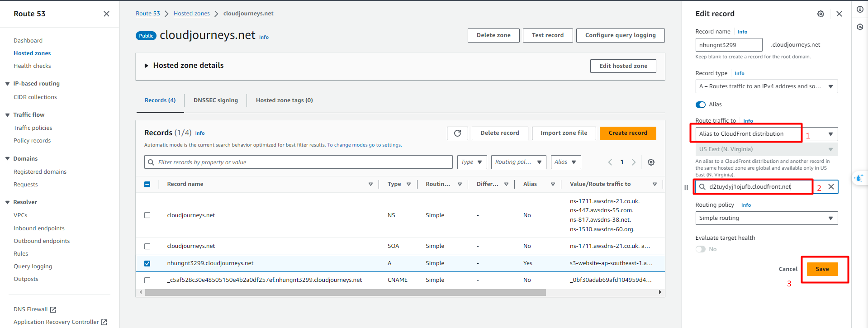Open the Alias filter dropdown

(x=566, y=162)
